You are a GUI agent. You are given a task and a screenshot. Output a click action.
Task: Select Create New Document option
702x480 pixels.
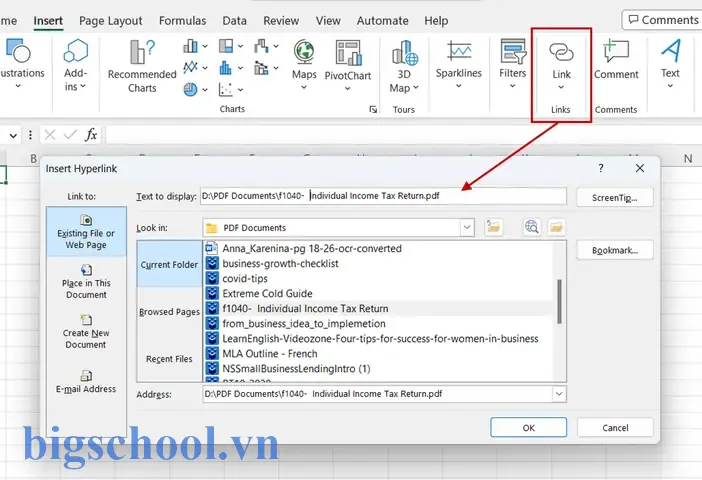pos(86,332)
